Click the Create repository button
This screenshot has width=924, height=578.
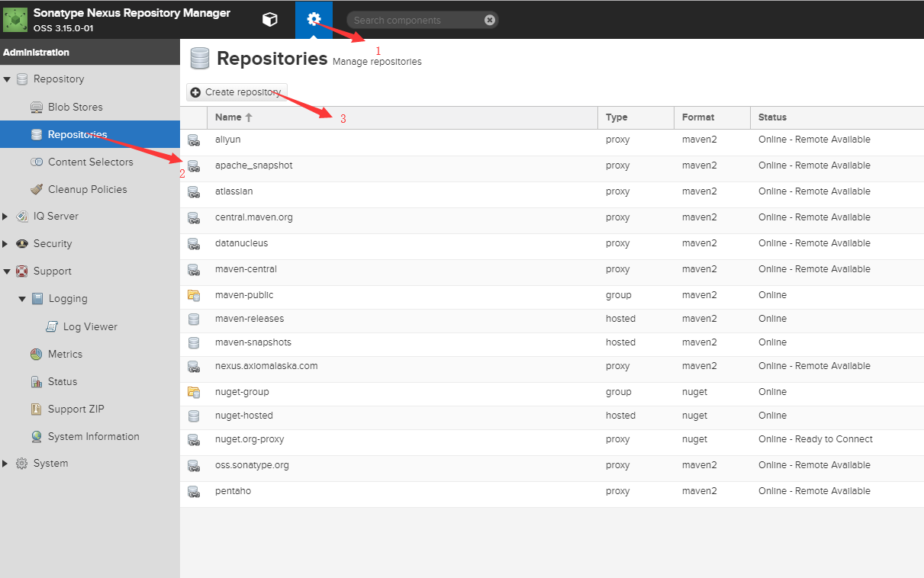click(237, 92)
